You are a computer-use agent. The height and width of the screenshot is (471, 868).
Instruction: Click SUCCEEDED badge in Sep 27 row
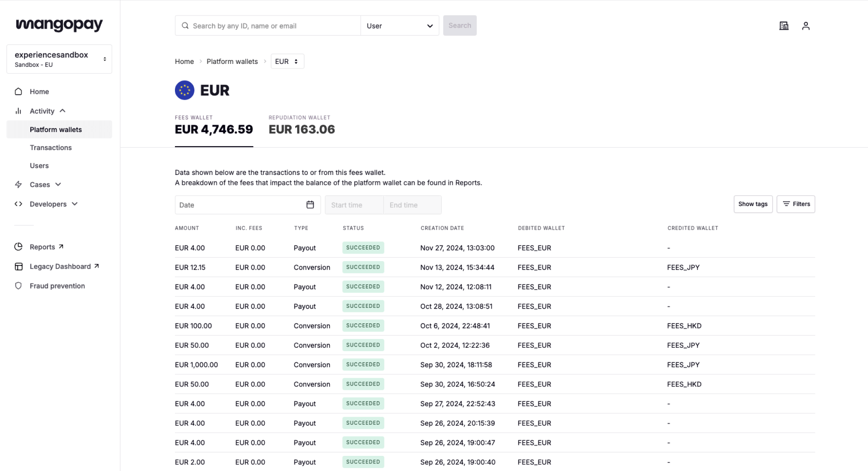(x=363, y=403)
